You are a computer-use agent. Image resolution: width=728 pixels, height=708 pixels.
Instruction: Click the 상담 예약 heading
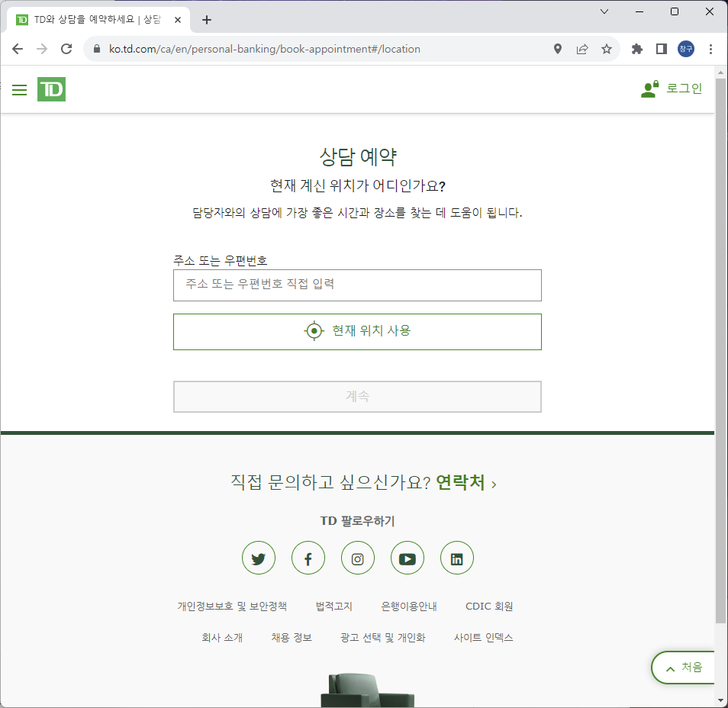tap(357, 157)
